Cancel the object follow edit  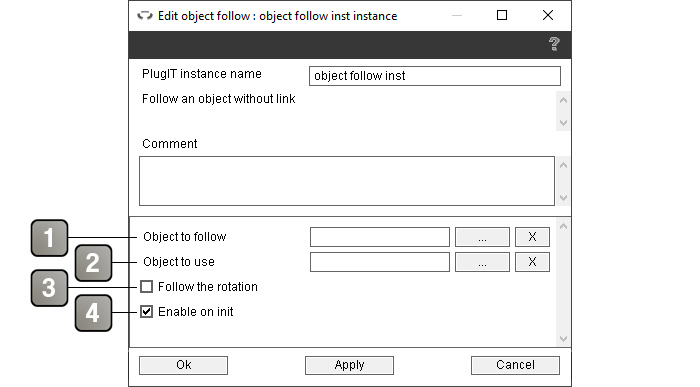(x=515, y=365)
